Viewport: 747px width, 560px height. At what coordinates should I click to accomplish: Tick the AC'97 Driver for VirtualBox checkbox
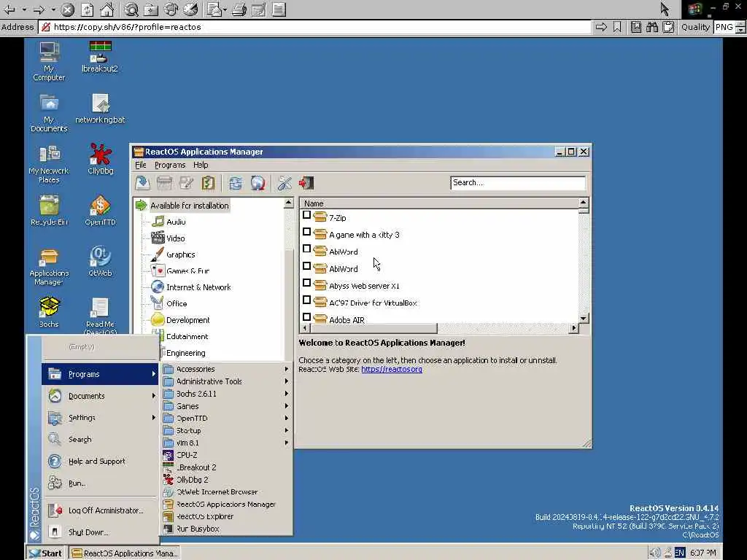307,300
